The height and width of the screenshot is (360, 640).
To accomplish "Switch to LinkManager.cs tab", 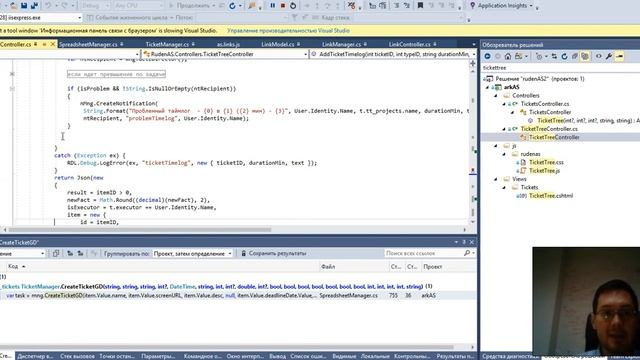I will [x=342, y=44].
